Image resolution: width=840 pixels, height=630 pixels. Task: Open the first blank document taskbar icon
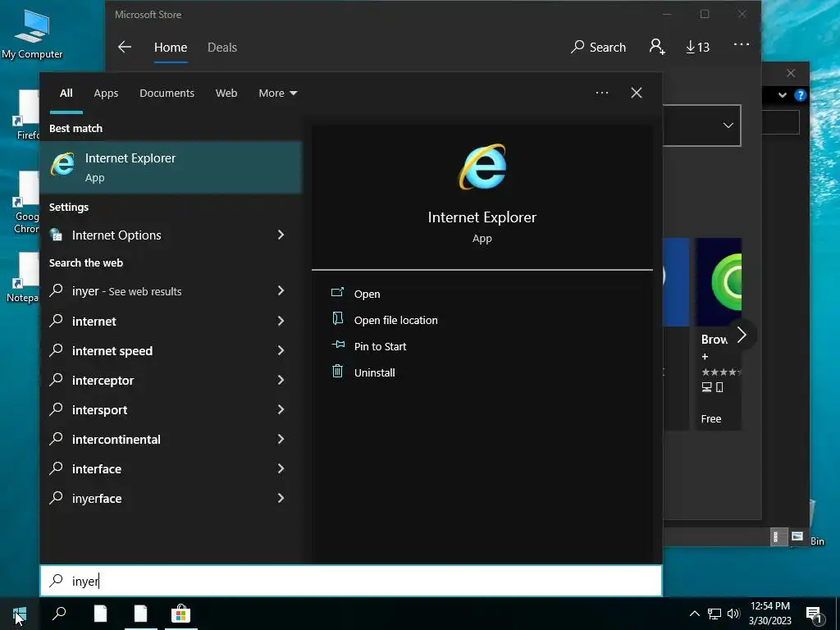(100, 614)
